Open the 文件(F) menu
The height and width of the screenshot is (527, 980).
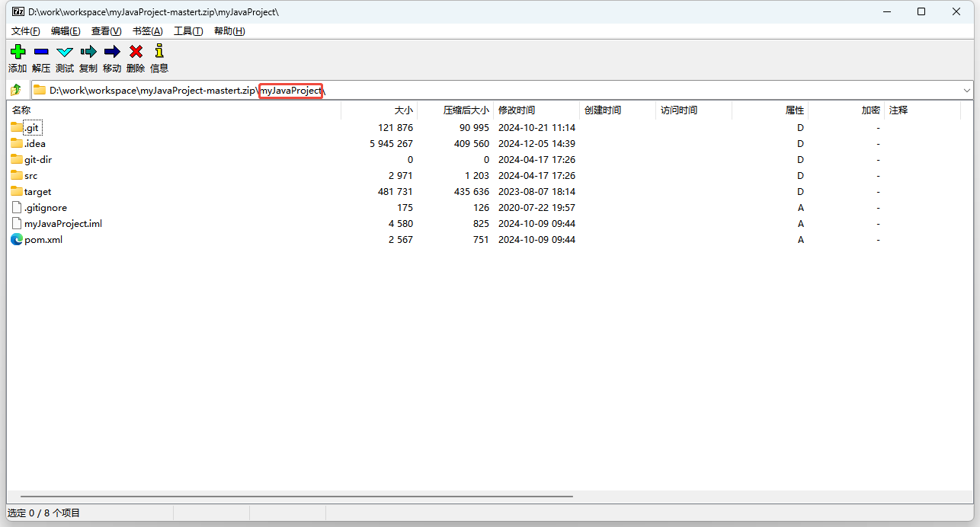click(x=25, y=31)
